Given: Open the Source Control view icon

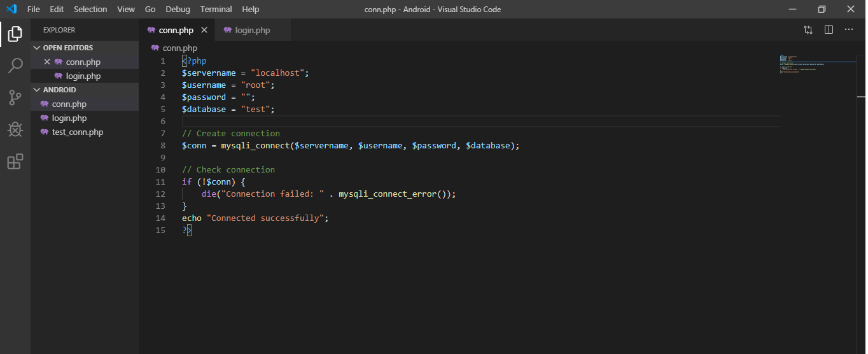Looking at the screenshot, I should [x=15, y=97].
